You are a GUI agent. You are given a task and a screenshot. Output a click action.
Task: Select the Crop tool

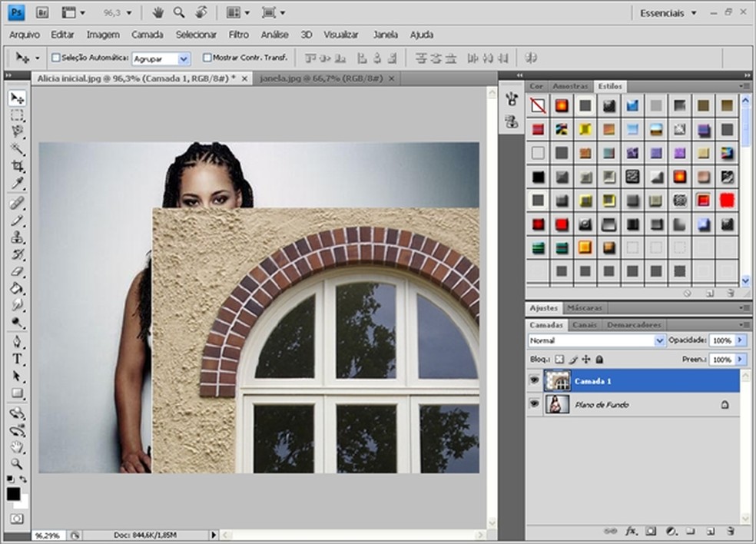pyautogui.click(x=17, y=166)
